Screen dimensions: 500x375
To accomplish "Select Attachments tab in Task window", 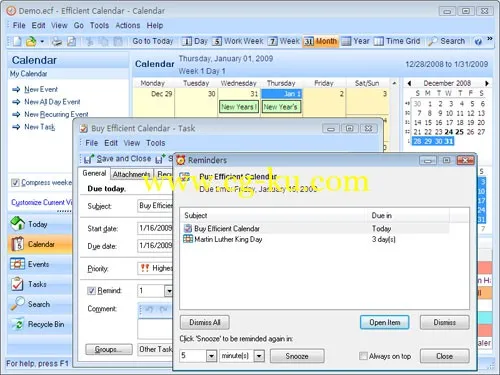I will [x=131, y=174].
